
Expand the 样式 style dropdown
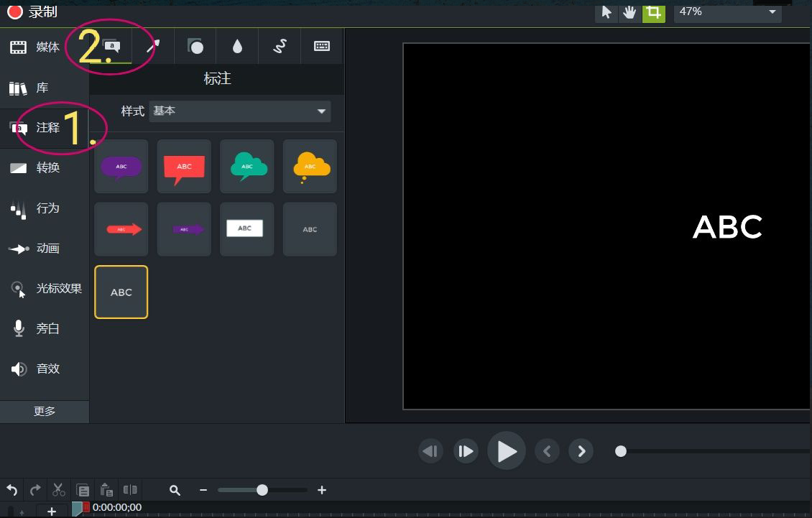(x=240, y=111)
